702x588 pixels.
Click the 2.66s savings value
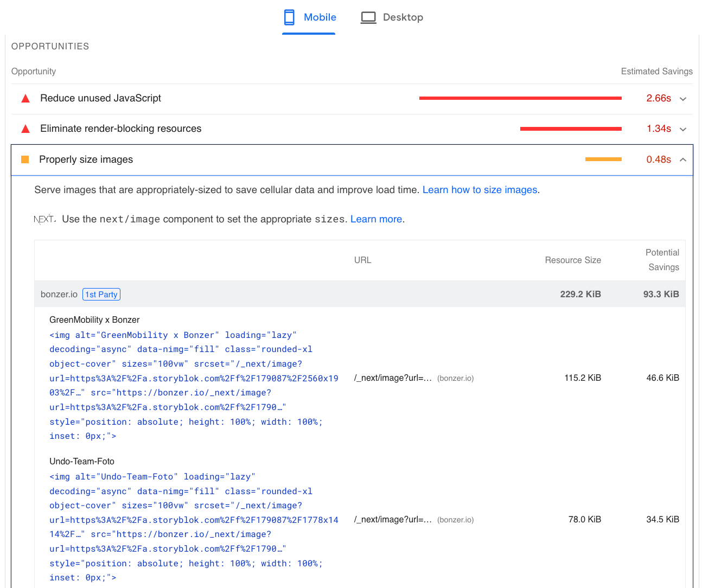click(x=659, y=98)
